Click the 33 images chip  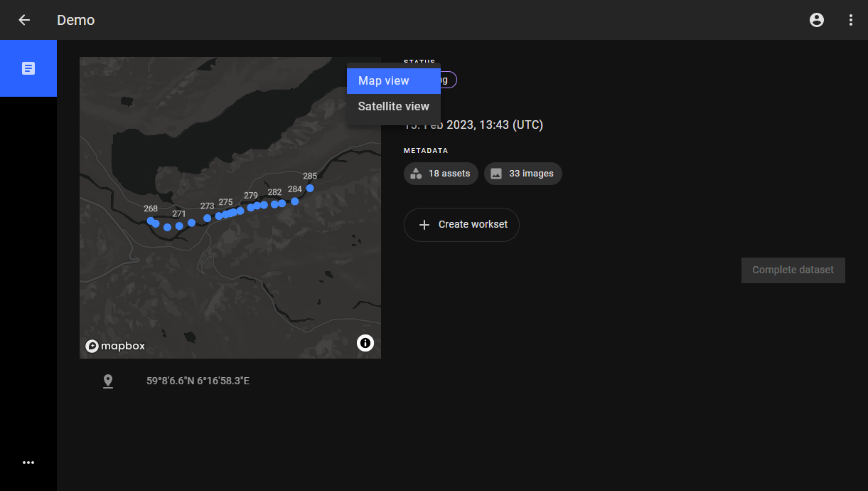(x=523, y=174)
